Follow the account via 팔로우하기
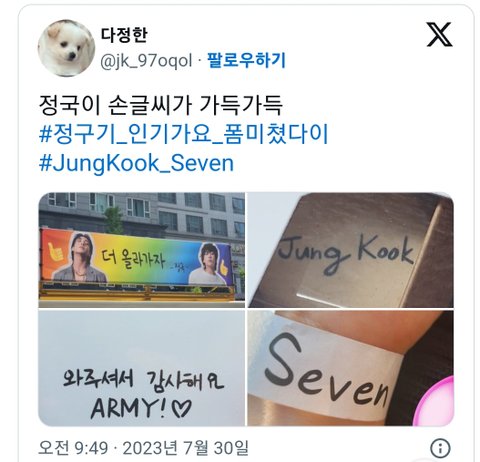This screenshot has width=480, height=462. click(246, 60)
